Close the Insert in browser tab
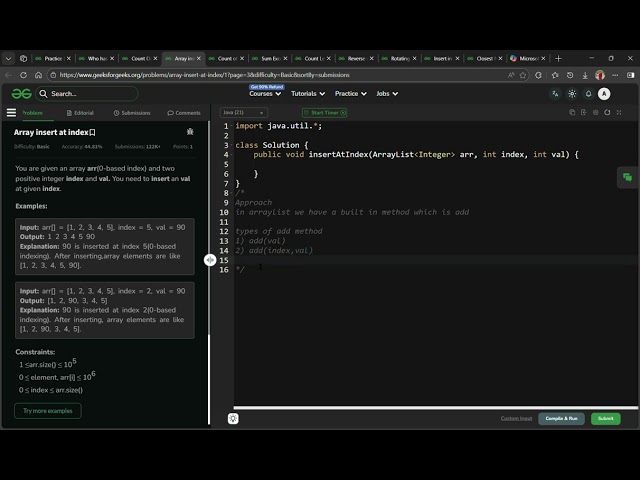This screenshot has width=640, height=480. click(x=457, y=58)
